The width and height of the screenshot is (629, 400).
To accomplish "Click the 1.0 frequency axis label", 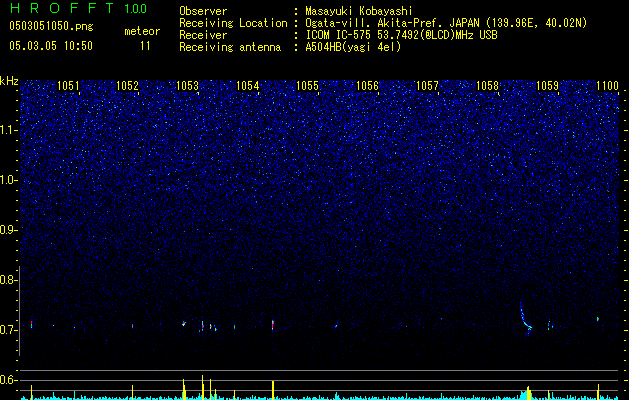I will (x=9, y=180).
